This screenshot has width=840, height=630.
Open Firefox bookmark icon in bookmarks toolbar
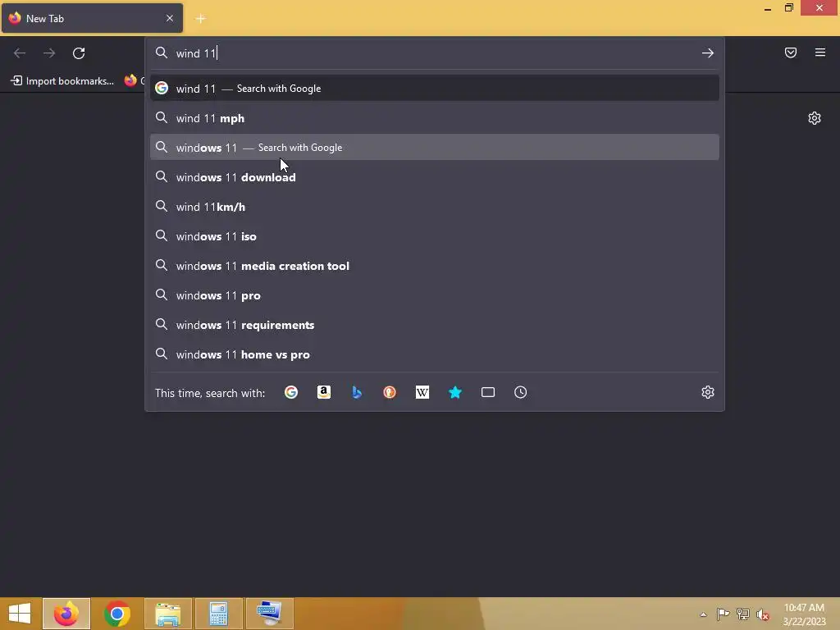[130, 81]
